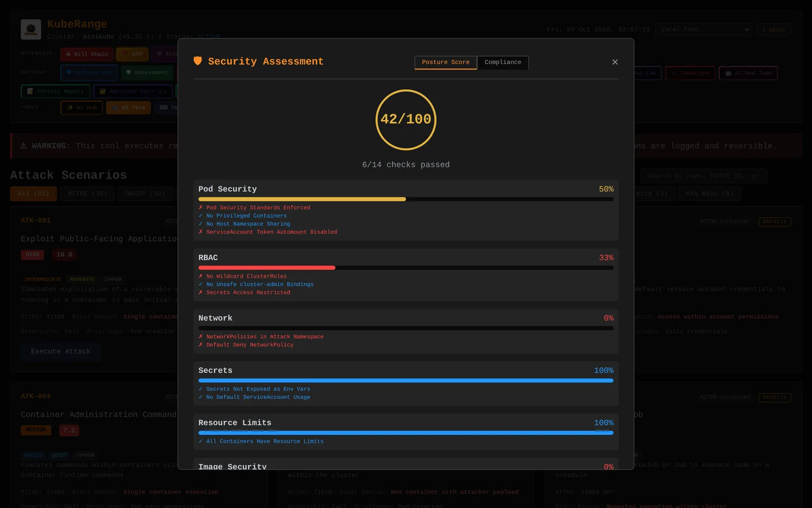Click the About info button
This screenshot has width=812, height=508.
(x=774, y=29)
